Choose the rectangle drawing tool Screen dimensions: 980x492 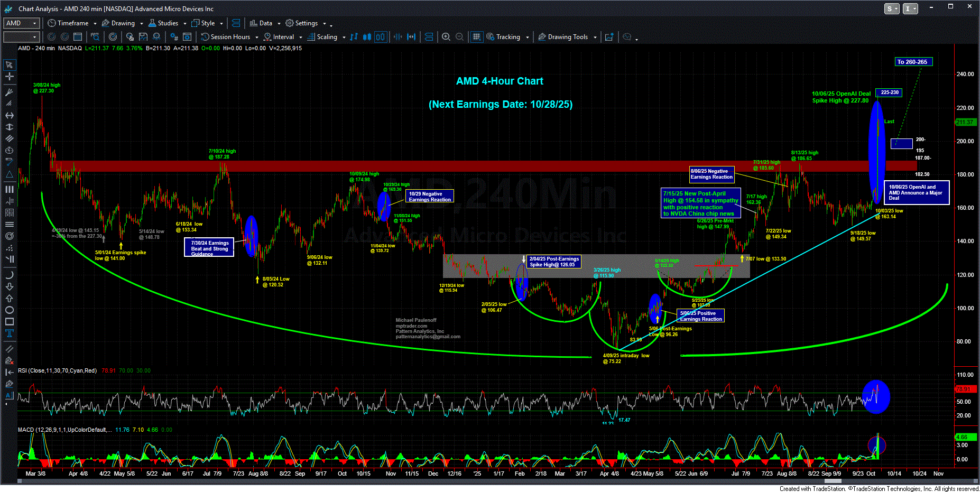(x=10, y=322)
